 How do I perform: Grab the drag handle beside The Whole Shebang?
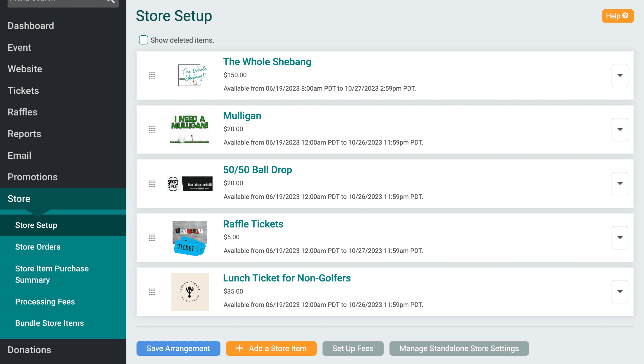click(152, 76)
